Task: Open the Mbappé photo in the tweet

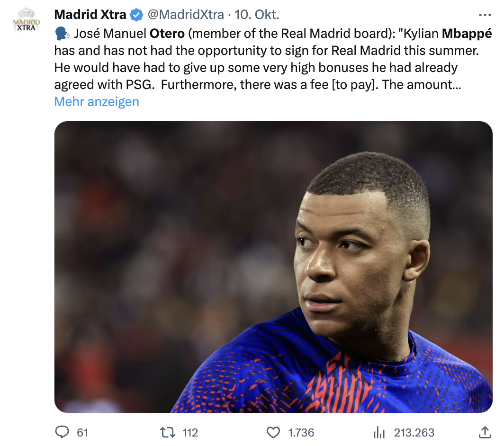Action: click(273, 267)
